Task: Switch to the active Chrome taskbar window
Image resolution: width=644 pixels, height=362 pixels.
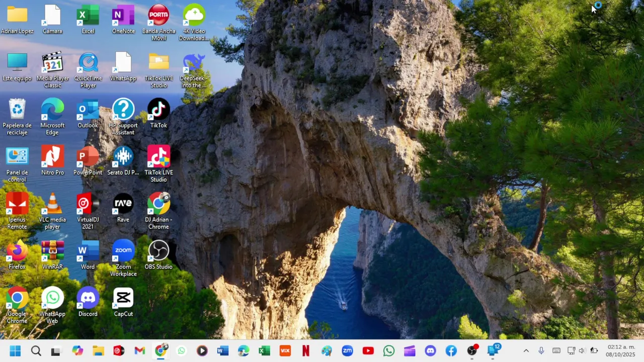Action: click(x=161, y=351)
